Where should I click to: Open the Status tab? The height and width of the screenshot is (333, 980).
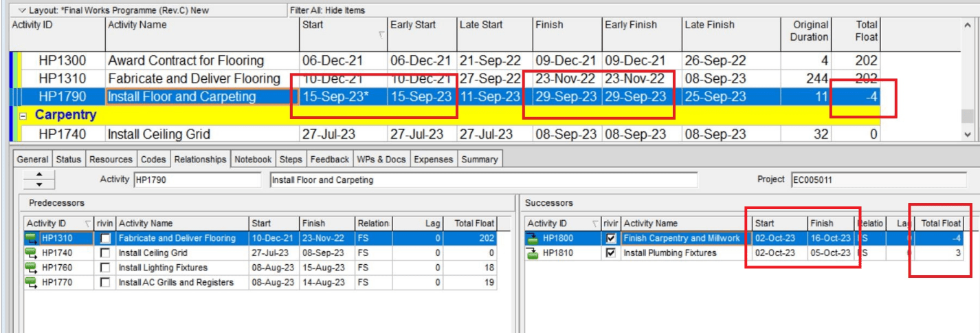pyautogui.click(x=69, y=159)
